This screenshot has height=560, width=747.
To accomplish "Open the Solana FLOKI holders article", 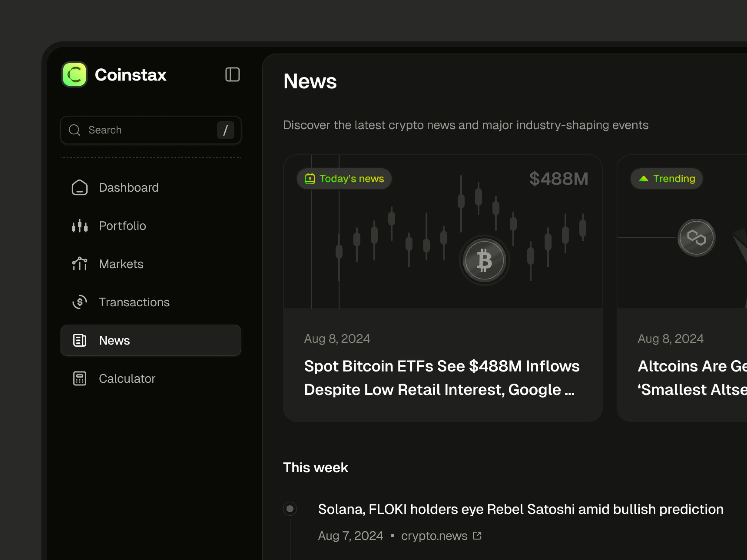I will [520, 509].
